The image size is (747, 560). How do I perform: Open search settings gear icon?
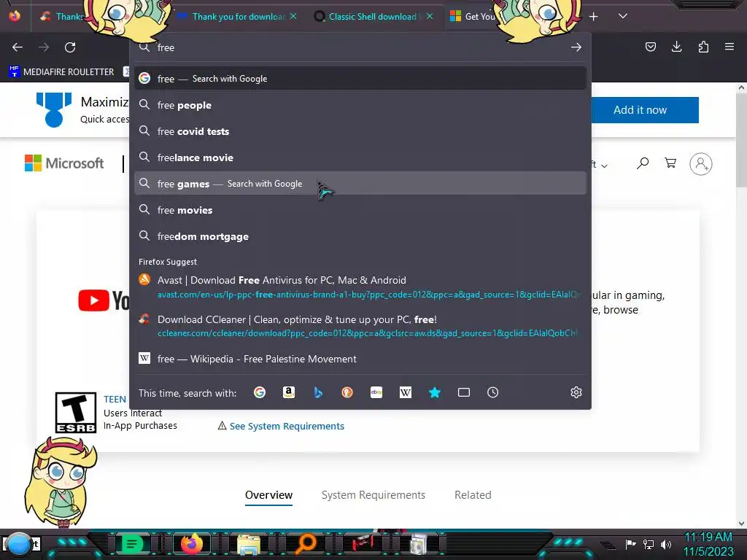[x=576, y=392]
